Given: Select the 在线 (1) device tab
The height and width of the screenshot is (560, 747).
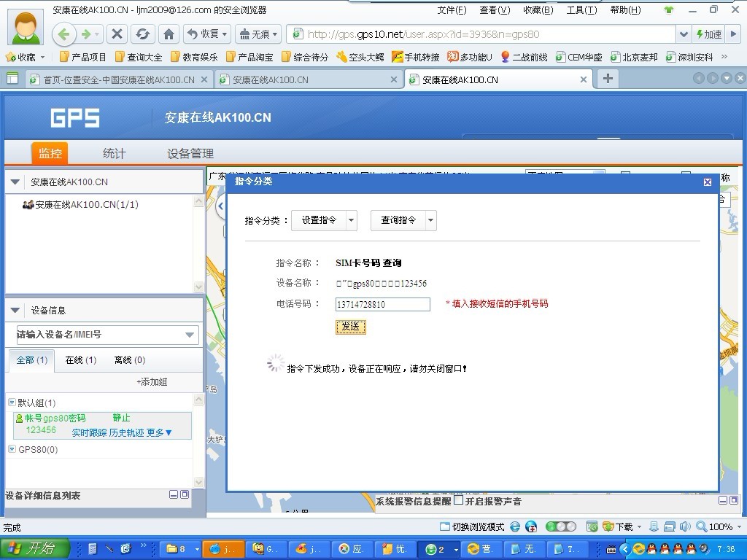Looking at the screenshot, I should [x=81, y=360].
